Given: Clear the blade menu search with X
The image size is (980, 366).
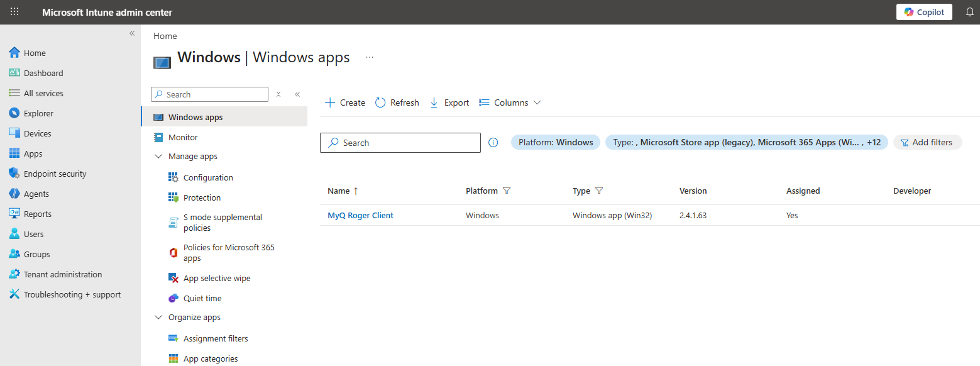Looking at the screenshot, I should coord(278,94).
